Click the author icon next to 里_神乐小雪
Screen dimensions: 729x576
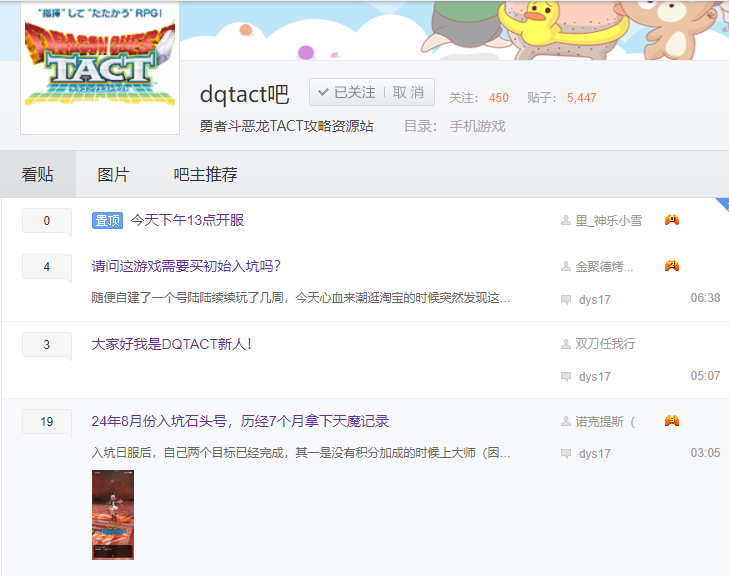[x=566, y=220]
